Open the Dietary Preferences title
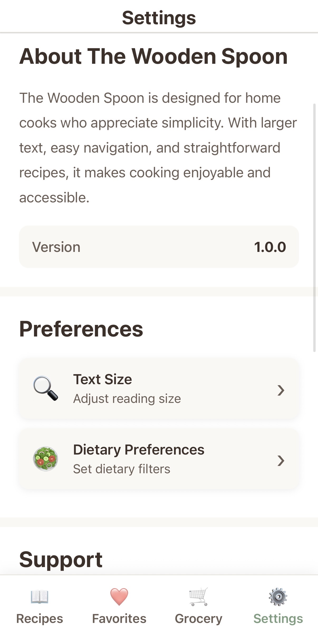Image resolution: width=318 pixels, height=644 pixels. (x=139, y=450)
